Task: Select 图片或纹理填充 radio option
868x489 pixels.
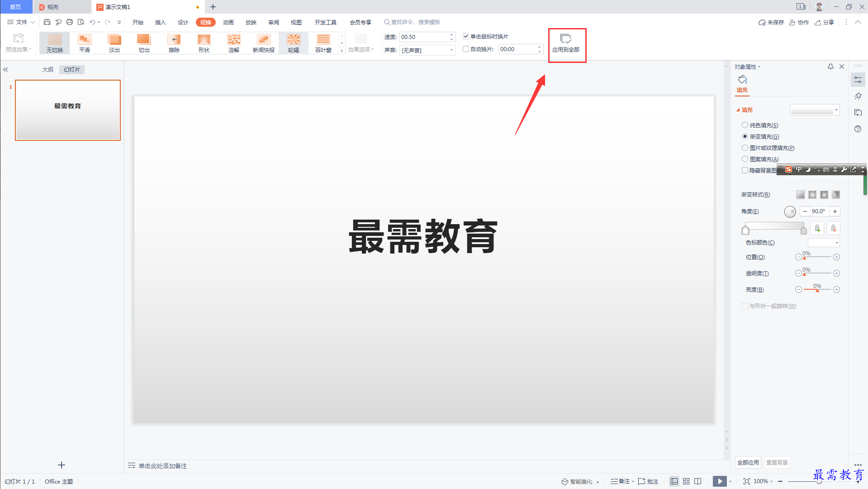Action: pyautogui.click(x=745, y=148)
